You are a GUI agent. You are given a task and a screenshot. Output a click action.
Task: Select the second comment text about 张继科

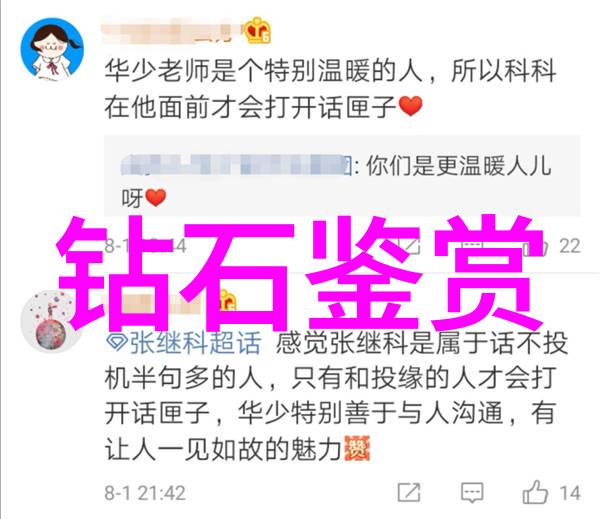(336, 396)
